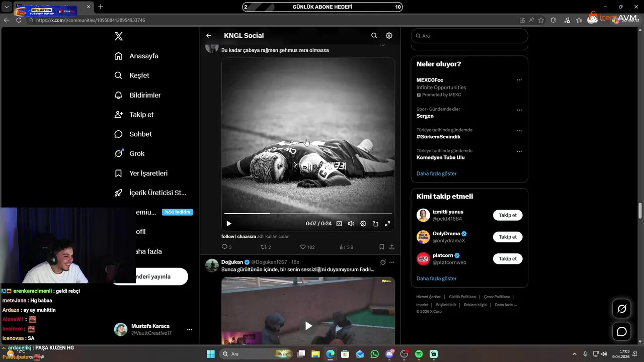Focus the Ara search field
This screenshot has height=362, width=644.
pos(469,36)
